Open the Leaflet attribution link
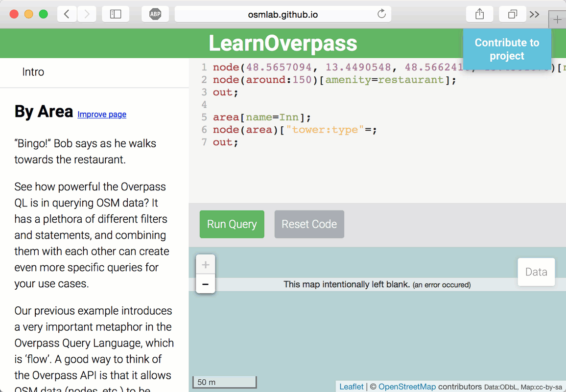Screen dimensions: 566x392 (x=351, y=387)
